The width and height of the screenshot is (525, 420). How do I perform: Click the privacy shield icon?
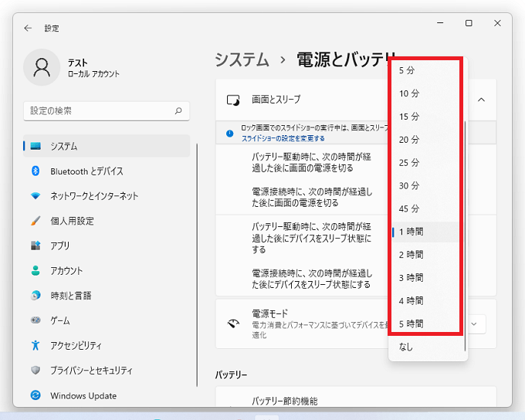[36, 370]
